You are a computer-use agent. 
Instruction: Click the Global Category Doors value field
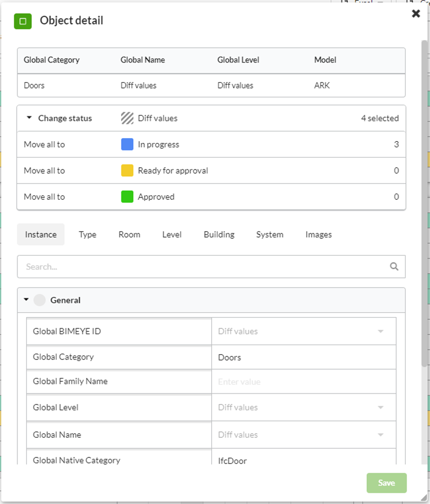[x=304, y=357]
